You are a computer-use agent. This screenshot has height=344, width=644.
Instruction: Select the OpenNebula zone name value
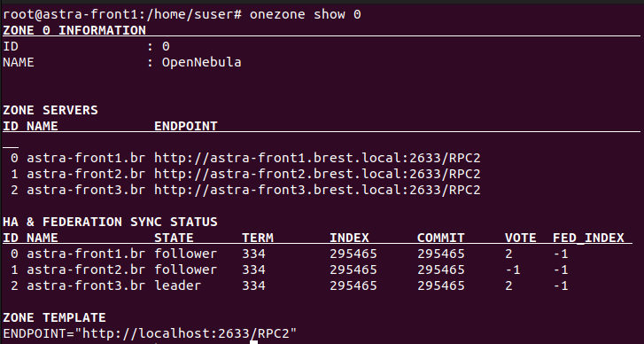point(201,62)
